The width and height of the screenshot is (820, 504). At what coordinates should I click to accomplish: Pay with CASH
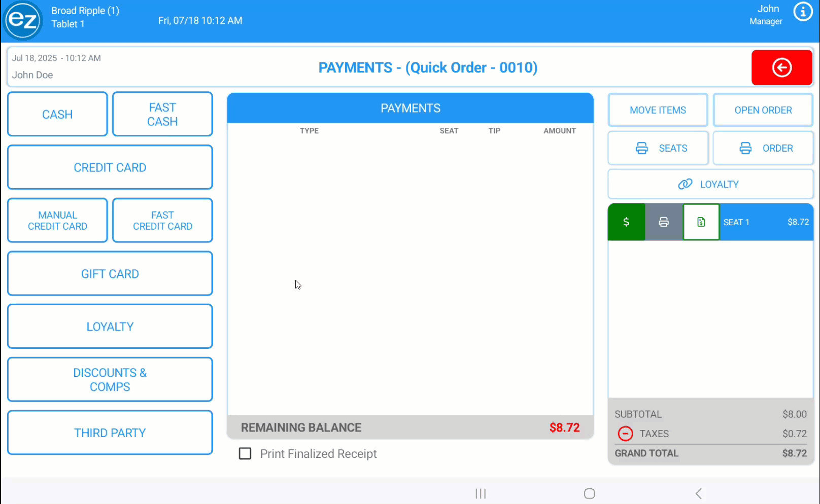click(57, 114)
